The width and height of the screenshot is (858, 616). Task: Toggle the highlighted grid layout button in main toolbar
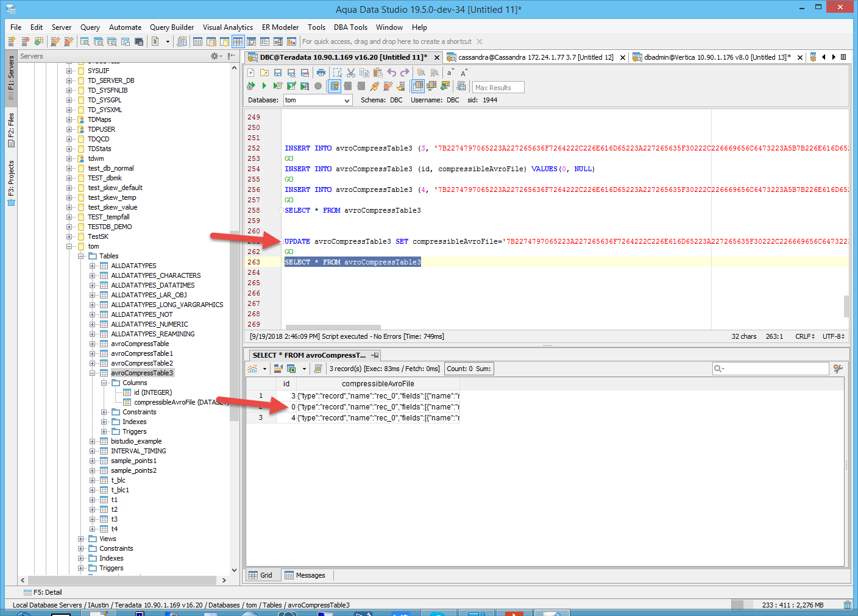[x=238, y=41]
